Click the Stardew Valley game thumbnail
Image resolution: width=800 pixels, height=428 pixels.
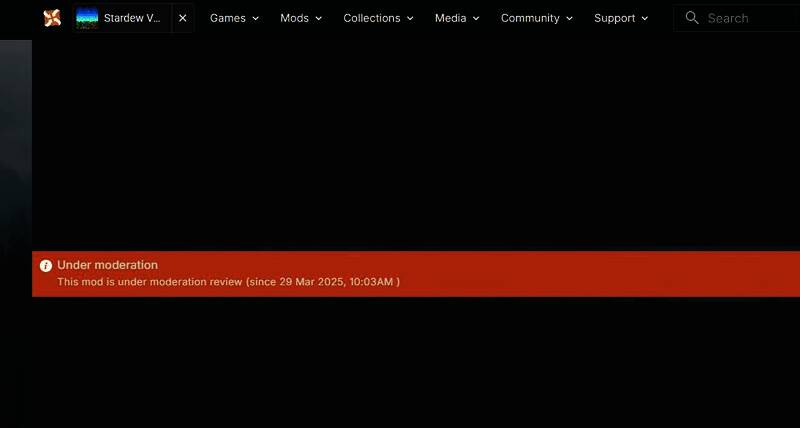88,18
